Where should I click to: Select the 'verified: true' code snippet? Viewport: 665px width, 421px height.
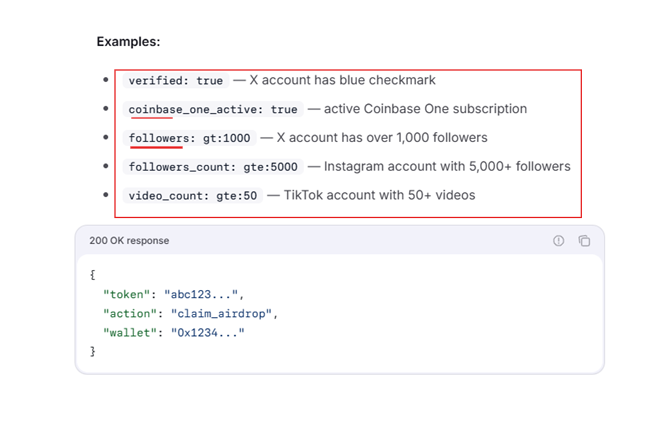[x=176, y=80]
